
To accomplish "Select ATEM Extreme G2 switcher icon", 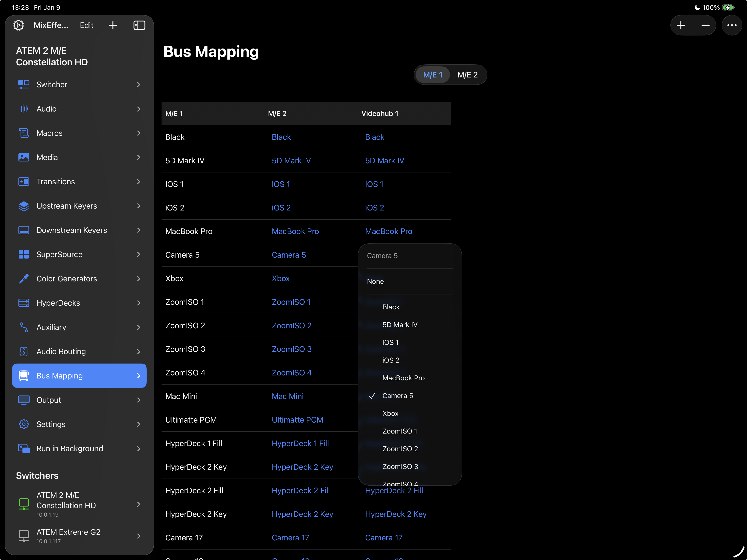I will (24, 536).
